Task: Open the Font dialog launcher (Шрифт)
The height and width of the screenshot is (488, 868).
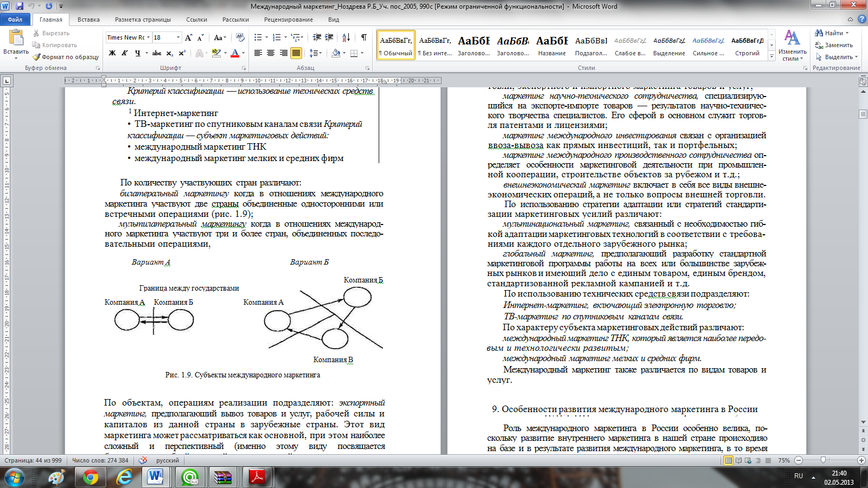Action: pos(244,68)
